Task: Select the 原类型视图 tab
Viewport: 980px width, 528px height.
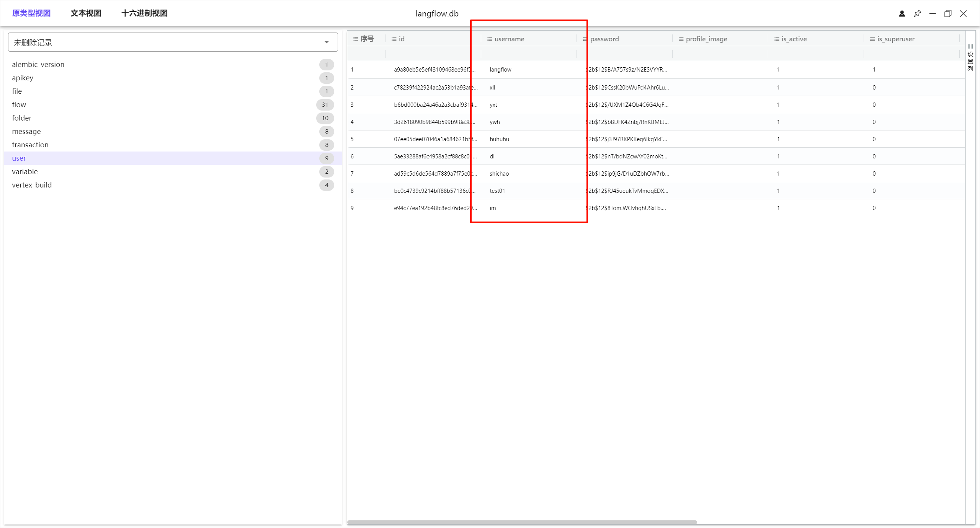Action: point(31,13)
